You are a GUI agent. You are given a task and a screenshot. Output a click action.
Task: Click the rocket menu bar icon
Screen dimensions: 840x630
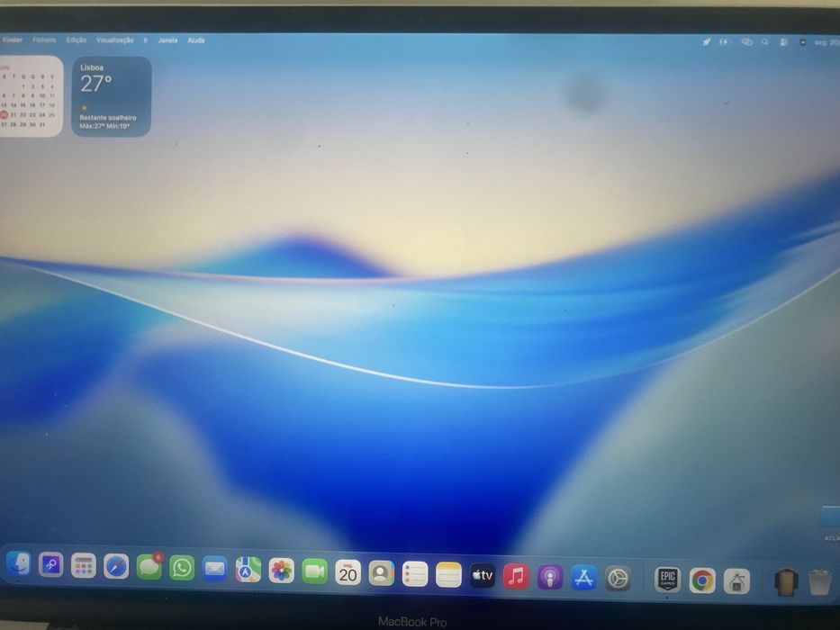[707, 41]
